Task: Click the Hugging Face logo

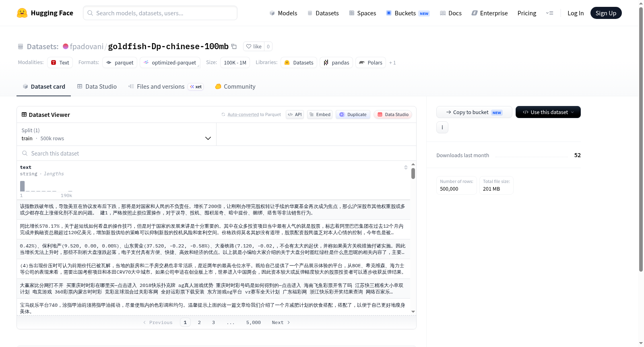Action: click(45, 13)
